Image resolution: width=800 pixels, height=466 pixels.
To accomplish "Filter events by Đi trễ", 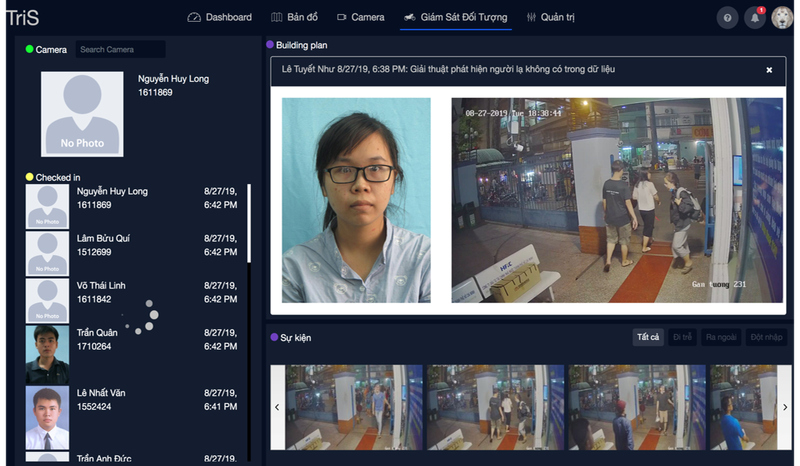I will (x=682, y=337).
